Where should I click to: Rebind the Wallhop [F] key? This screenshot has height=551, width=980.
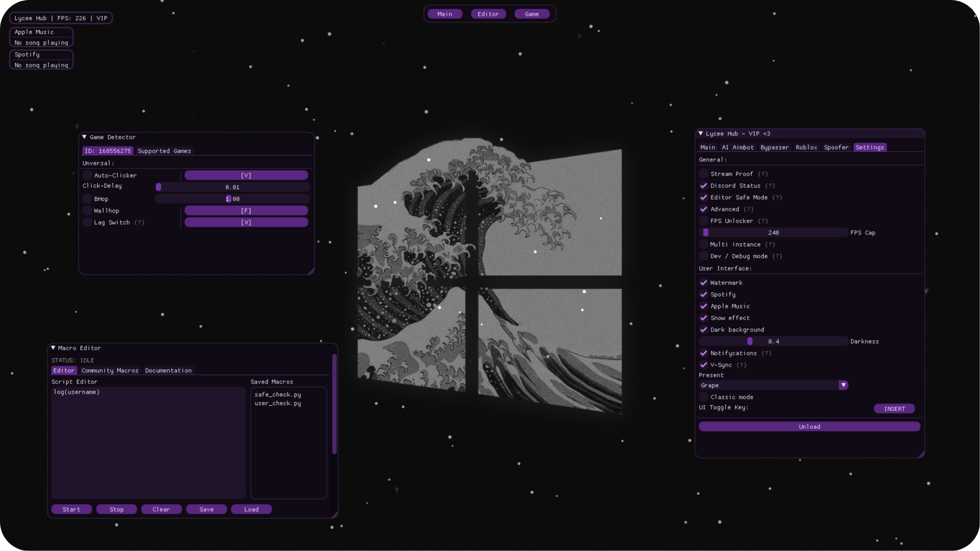[246, 210]
